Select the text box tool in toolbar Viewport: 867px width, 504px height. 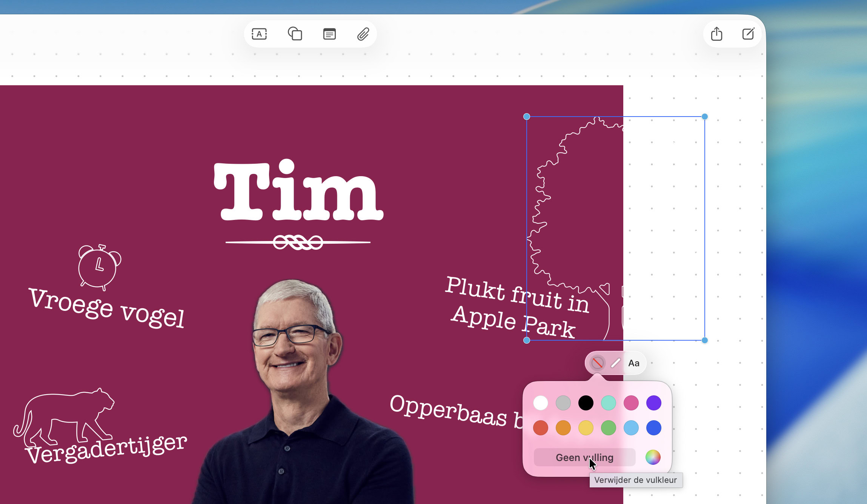259,34
